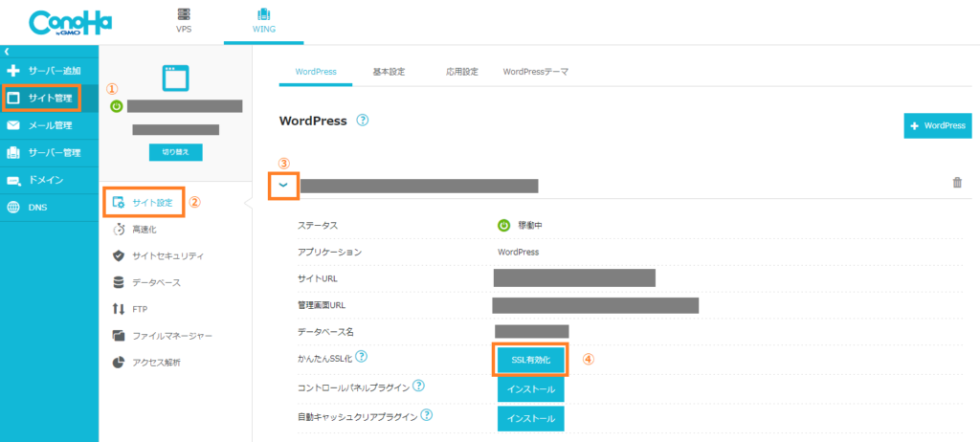Click help icon beside WordPress heading

click(x=363, y=120)
